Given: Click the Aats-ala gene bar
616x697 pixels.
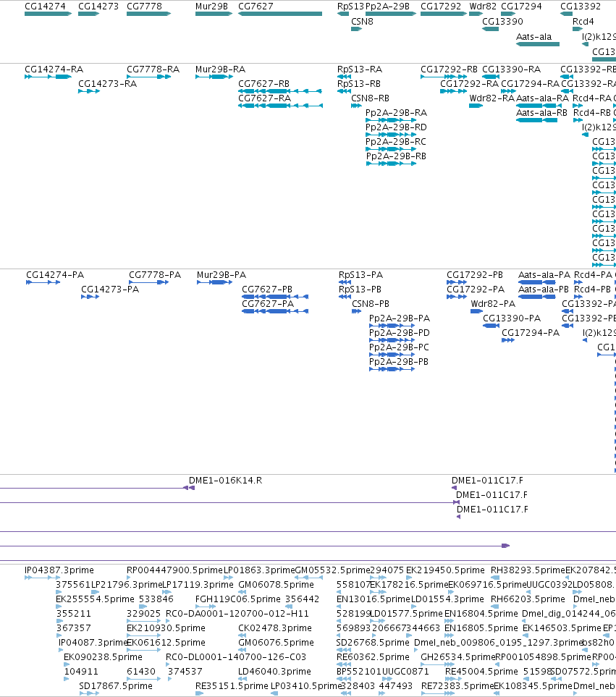Looking at the screenshot, I should pos(538,44).
